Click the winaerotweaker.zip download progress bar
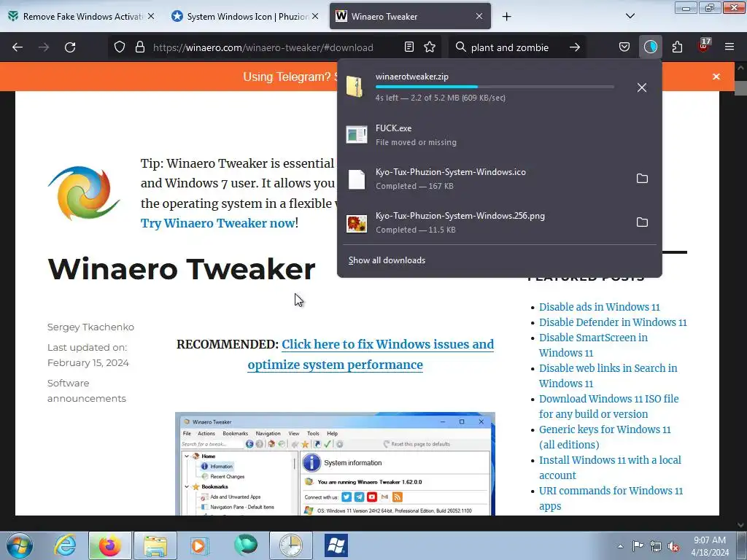747x560 pixels. point(495,87)
